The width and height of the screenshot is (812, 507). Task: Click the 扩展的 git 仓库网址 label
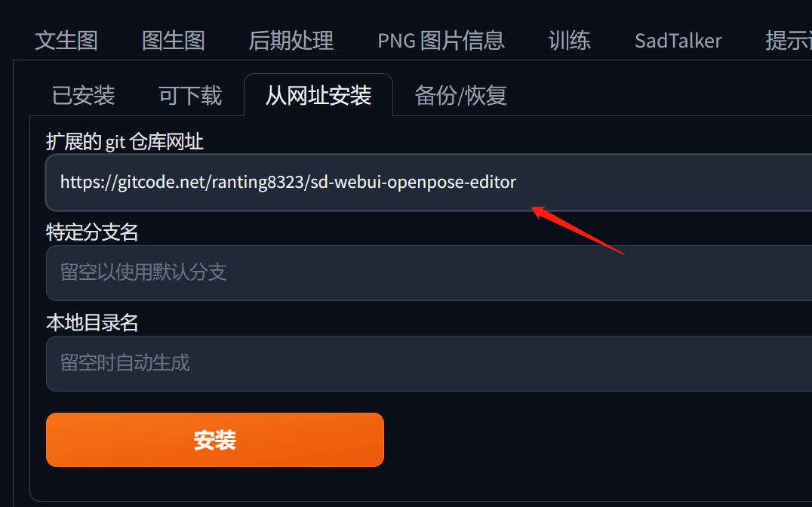pos(125,141)
